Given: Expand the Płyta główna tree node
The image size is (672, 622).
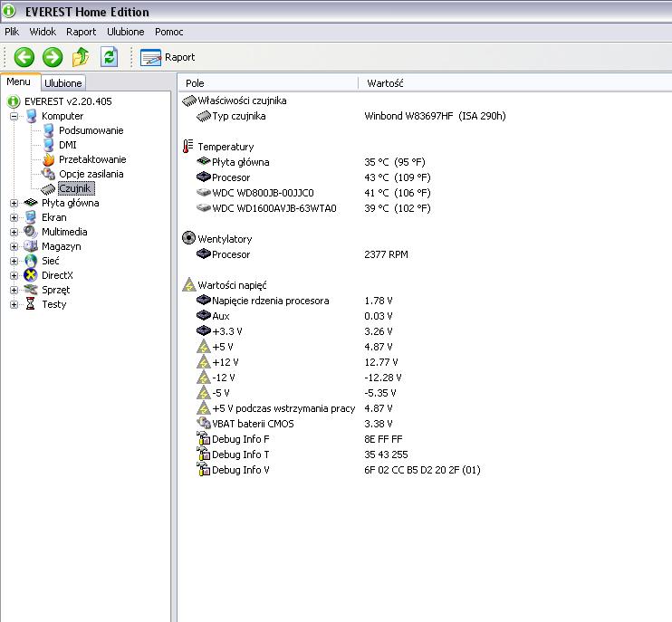Looking at the screenshot, I should [14, 203].
